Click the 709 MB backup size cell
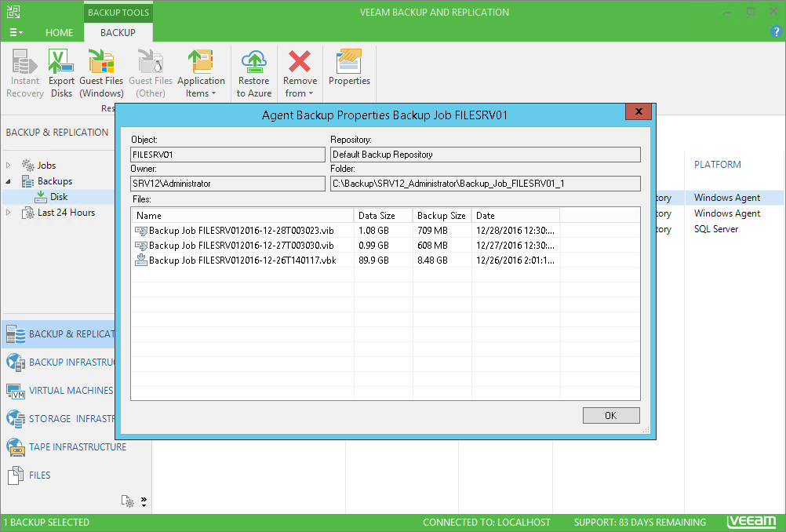This screenshot has width=786, height=532. (432, 231)
